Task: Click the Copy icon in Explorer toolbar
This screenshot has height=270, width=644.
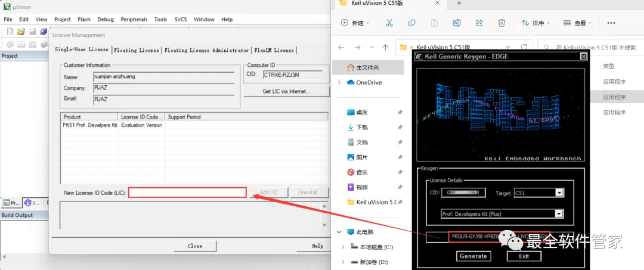Action: tap(411, 23)
